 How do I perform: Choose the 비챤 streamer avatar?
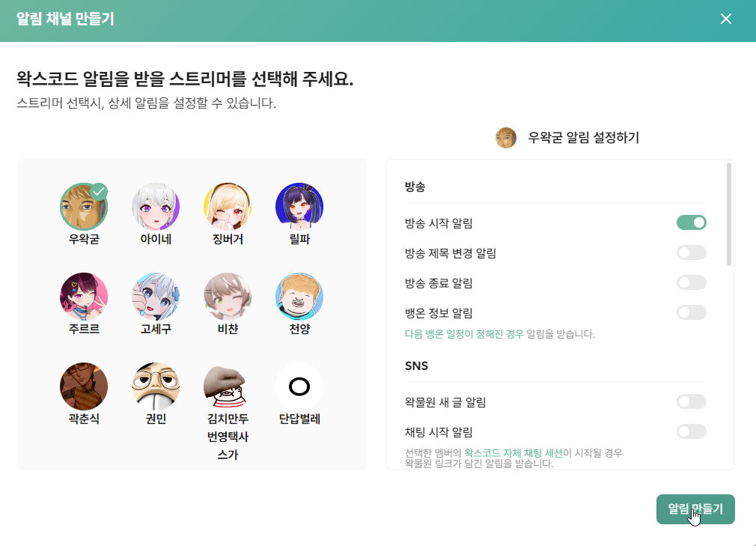228,296
